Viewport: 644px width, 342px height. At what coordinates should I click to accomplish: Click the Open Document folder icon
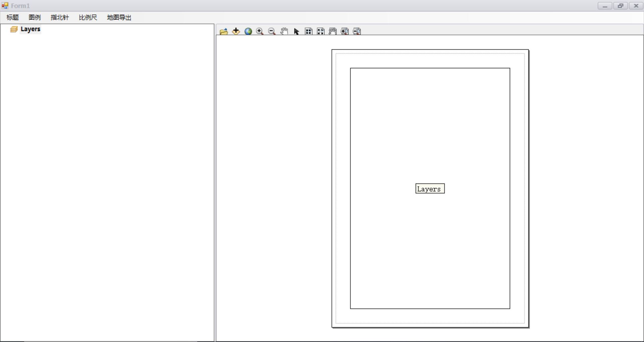[x=224, y=31]
